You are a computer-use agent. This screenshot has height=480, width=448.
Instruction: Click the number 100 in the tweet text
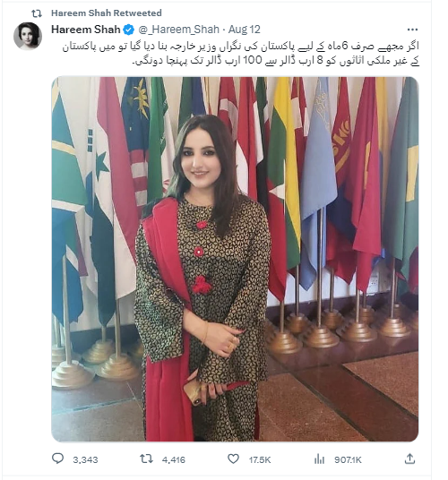coord(253,60)
